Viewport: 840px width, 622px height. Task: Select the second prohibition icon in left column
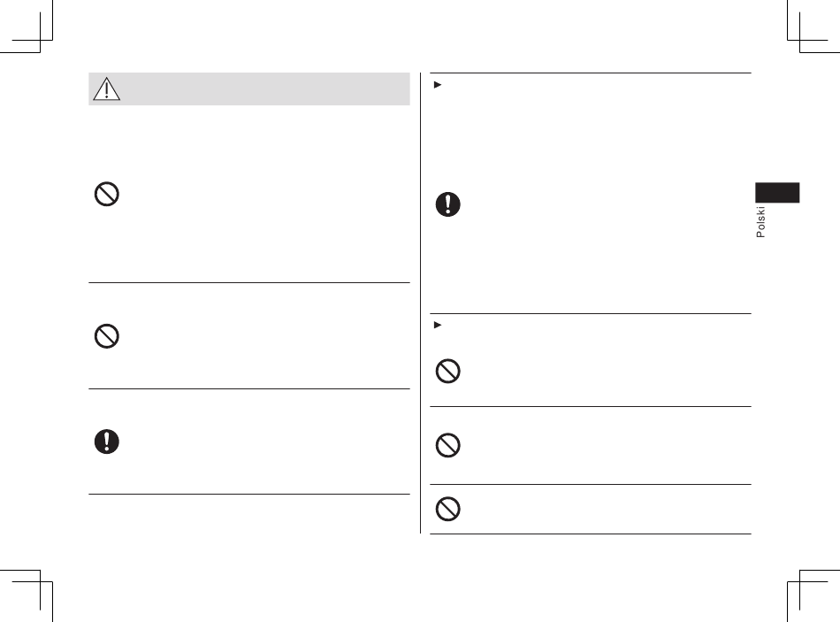tap(107, 336)
